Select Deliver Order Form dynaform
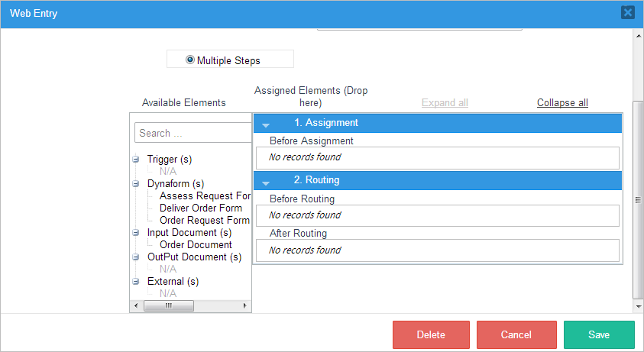 click(x=201, y=208)
